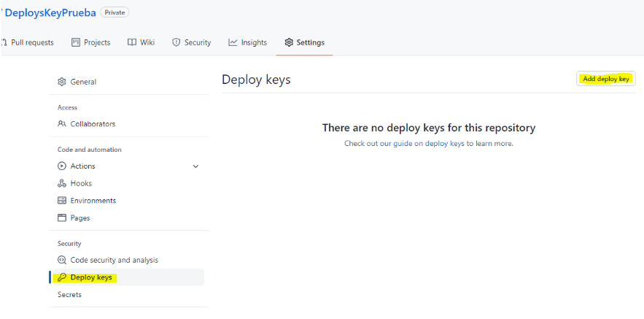Click the Insights graph icon
Screen dimensions: 644x319
tap(233, 42)
